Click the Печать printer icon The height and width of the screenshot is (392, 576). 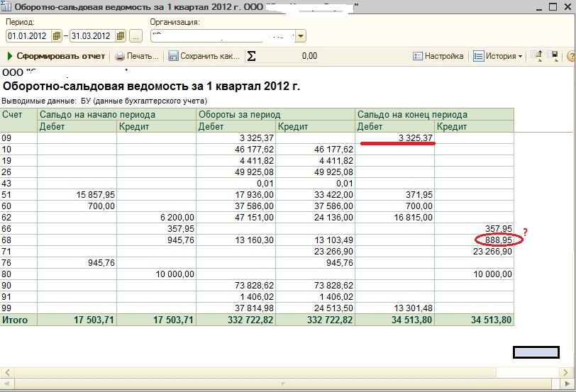(120, 56)
